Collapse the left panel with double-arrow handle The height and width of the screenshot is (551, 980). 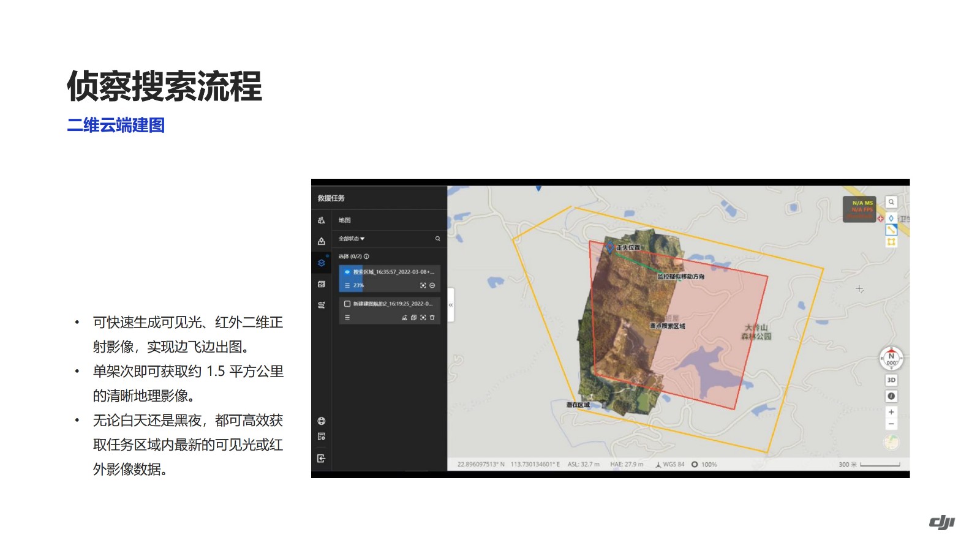451,305
